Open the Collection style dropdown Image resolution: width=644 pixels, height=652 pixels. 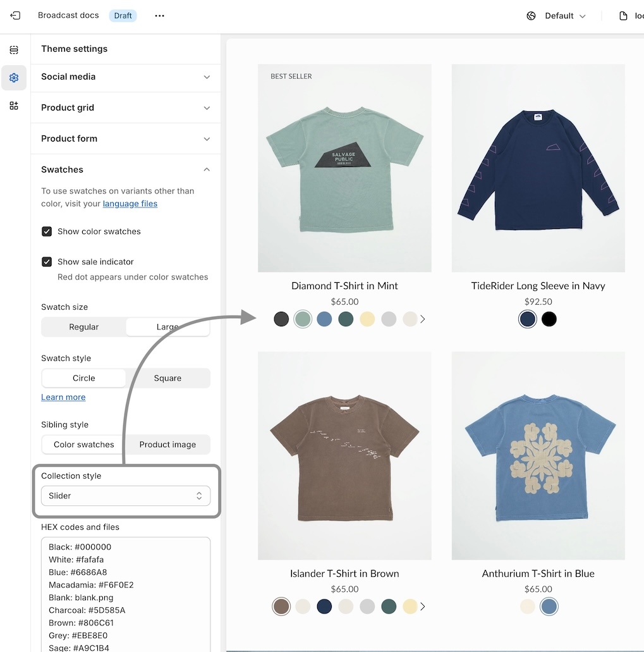click(126, 496)
